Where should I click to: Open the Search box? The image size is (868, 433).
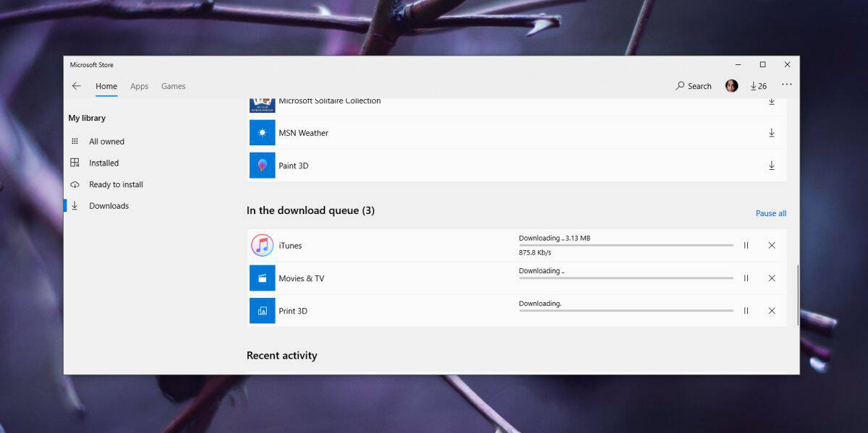coord(694,86)
